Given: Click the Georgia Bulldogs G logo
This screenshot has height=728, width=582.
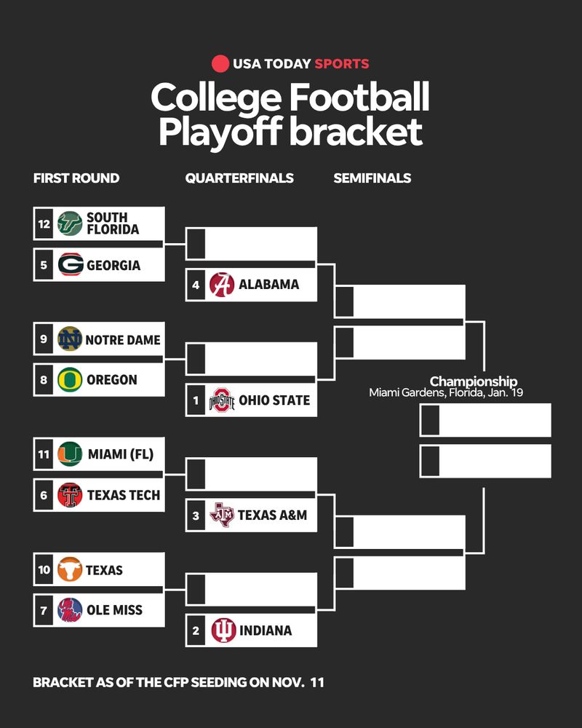Looking at the screenshot, I should tap(71, 265).
